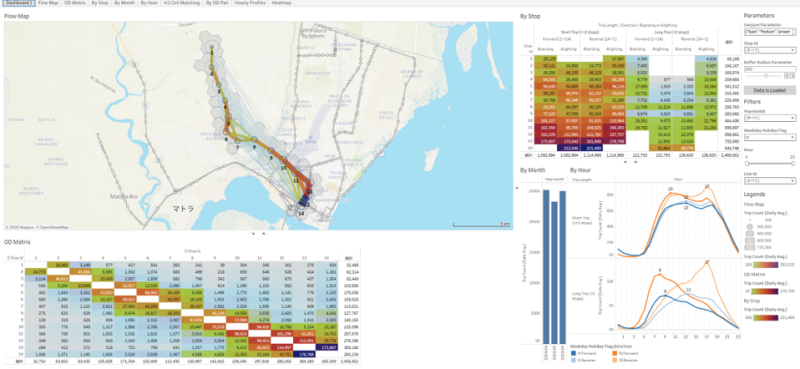The width and height of the screenshot is (800, 369).
Task: Open the Weekday Holiday Flag dropdown
Action: [x=769, y=137]
